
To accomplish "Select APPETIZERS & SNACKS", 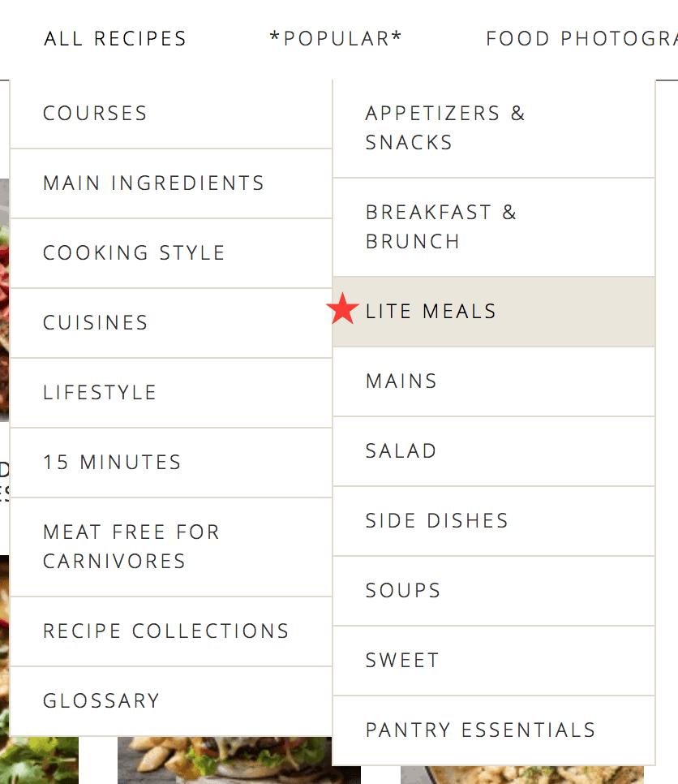I will pyautogui.click(x=446, y=127).
